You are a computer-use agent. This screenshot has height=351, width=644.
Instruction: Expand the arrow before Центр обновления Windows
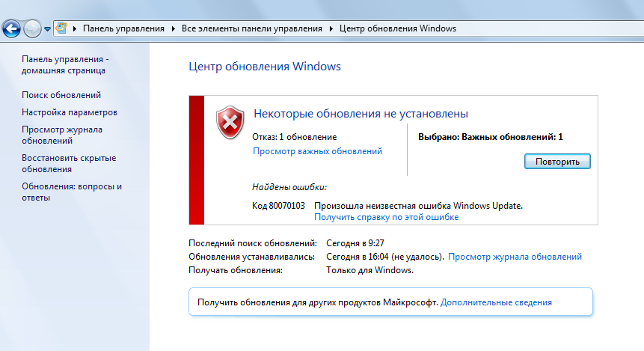(x=331, y=28)
